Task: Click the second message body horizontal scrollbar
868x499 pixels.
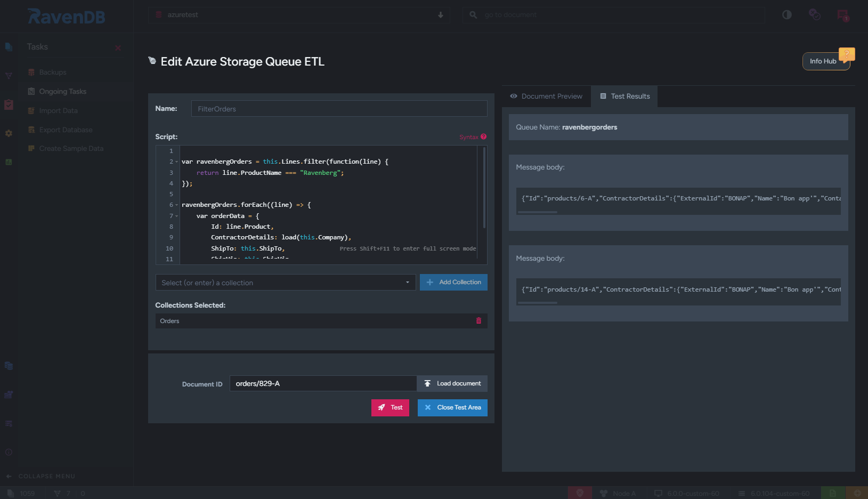Action: click(537, 303)
